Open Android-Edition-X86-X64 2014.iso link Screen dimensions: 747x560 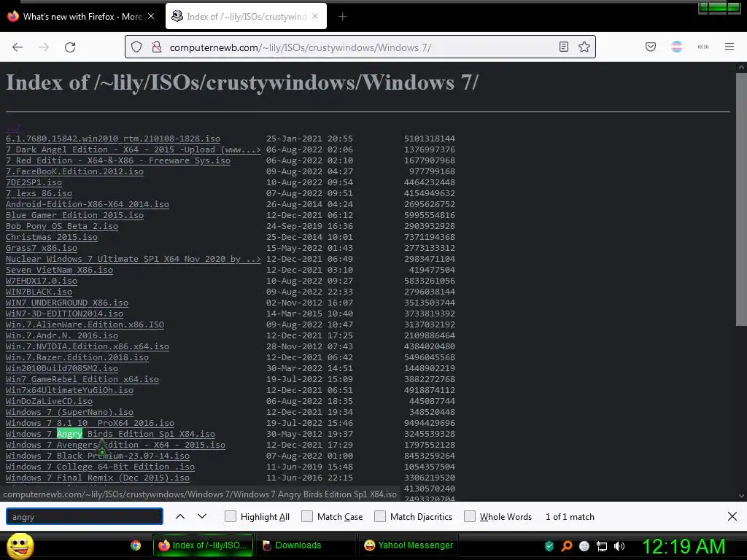coord(88,204)
